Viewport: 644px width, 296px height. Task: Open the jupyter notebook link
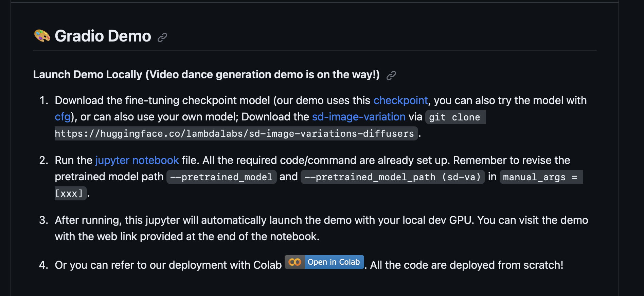[137, 160]
